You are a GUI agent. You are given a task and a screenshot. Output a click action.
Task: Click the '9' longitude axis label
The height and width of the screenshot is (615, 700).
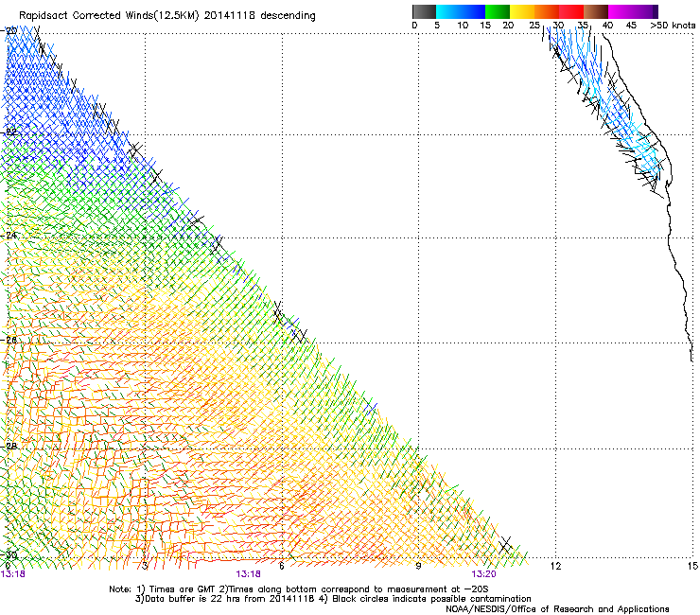(418, 567)
